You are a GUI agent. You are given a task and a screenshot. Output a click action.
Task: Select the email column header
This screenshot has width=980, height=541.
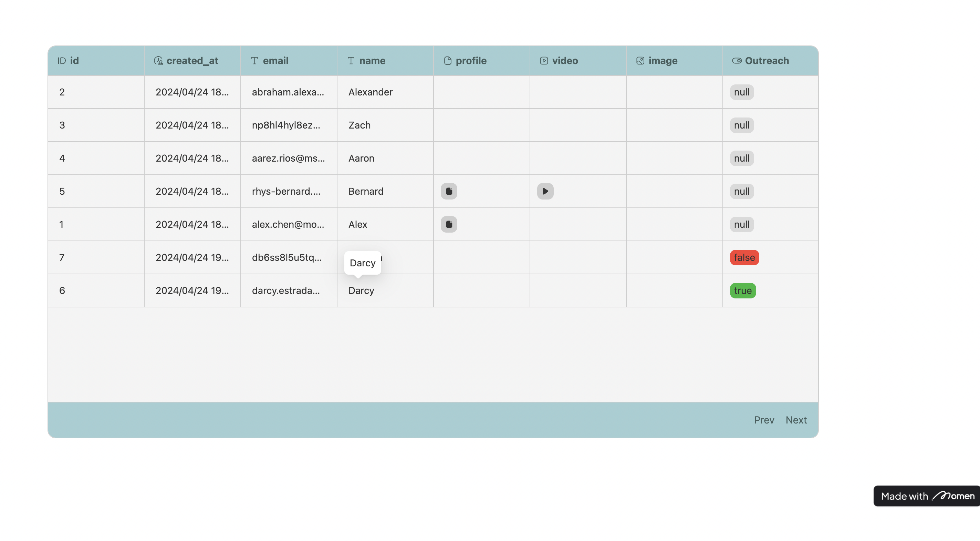289,61
